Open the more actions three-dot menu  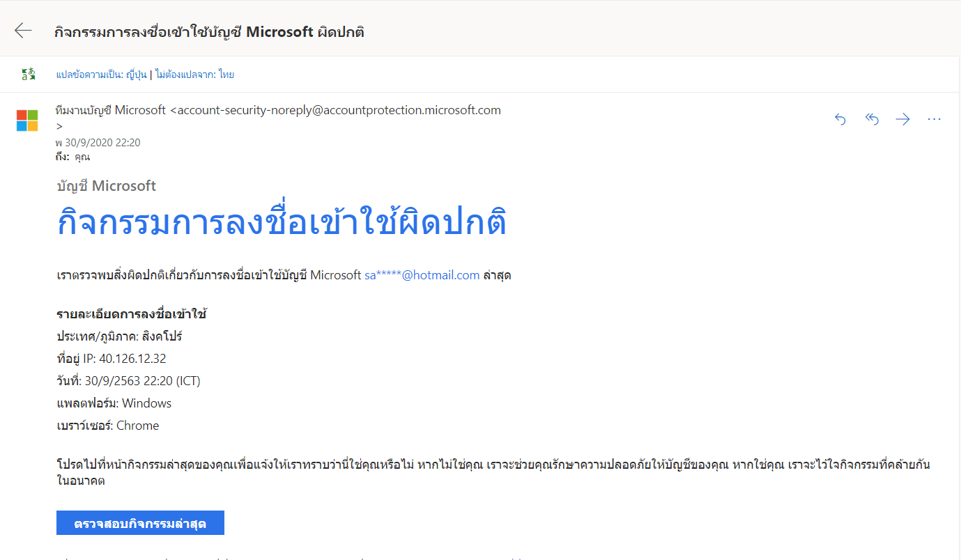pyautogui.click(x=935, y=119)
